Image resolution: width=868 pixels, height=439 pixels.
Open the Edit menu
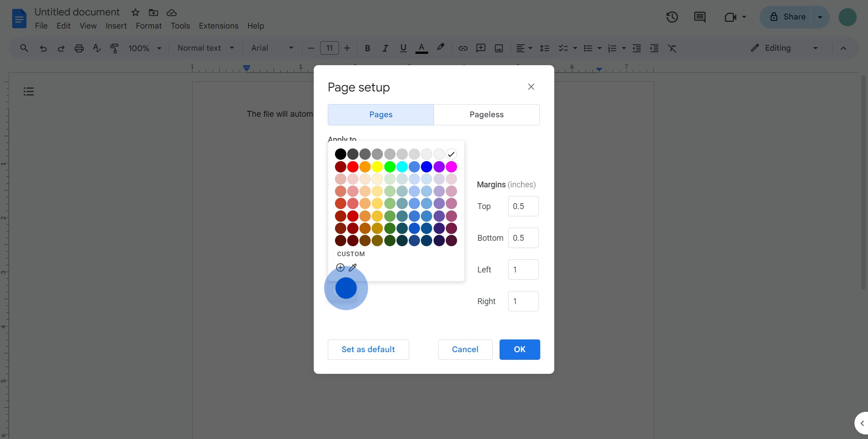click(x=63, y=26)
